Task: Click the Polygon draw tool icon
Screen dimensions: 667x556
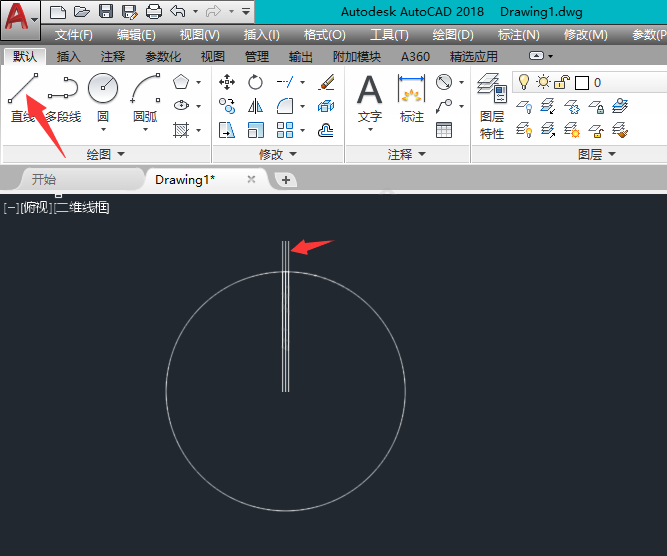Action: click(181, 82)
